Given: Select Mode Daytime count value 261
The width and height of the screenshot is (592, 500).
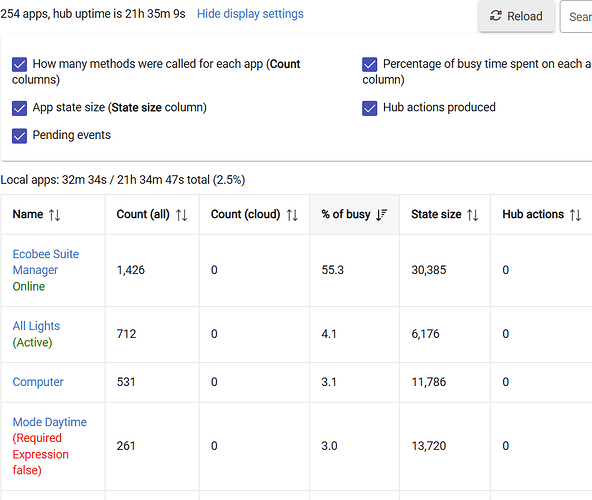Looking at the screenshot, I should 126,446.
